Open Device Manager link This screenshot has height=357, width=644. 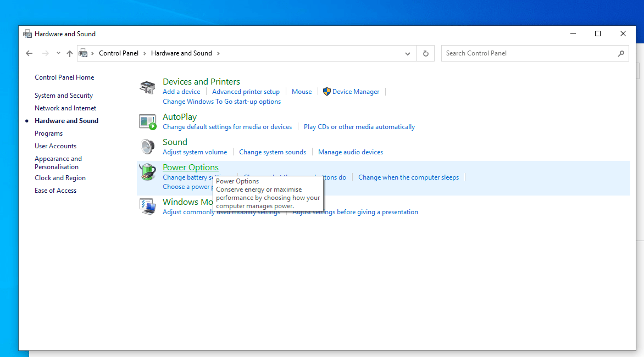pos(356,92)
